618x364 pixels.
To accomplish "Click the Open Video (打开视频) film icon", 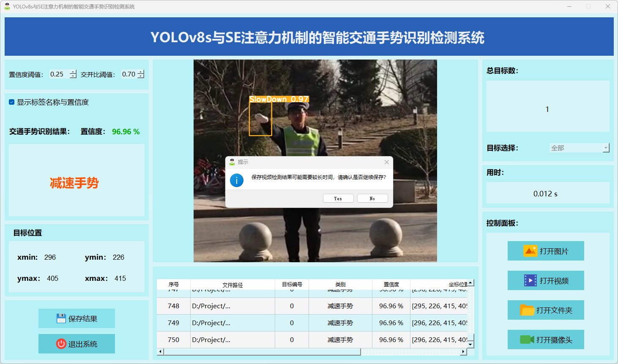I will [530, 280].
